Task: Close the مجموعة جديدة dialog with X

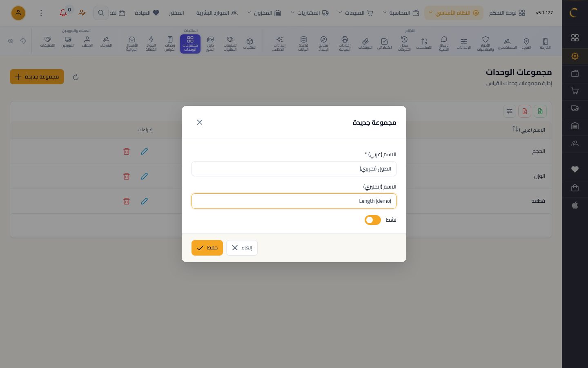Action: pyautogui.click(x=200, y=122)
